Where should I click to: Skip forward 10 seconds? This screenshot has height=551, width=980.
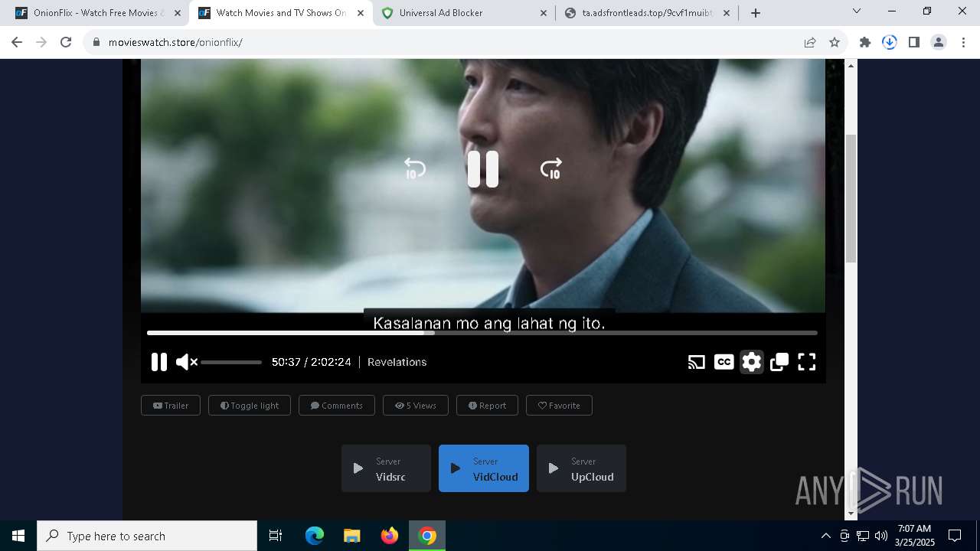[x=551, y=169]
